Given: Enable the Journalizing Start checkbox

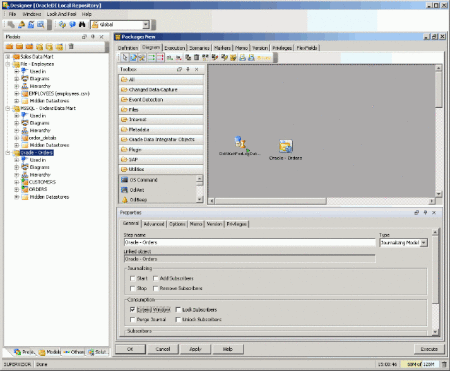Looking at the screenshot, I should pyautogui.click(x=133, y=278).
